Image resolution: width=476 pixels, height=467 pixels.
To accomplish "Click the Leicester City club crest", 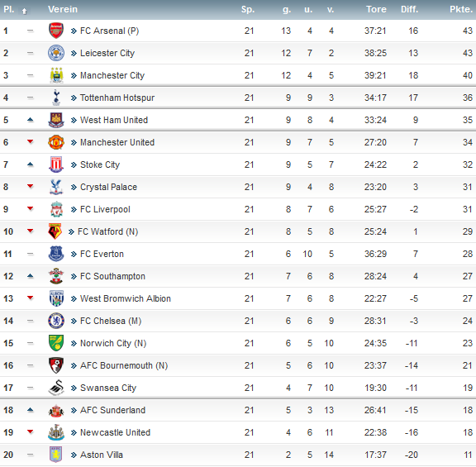I will click(56, 53).
